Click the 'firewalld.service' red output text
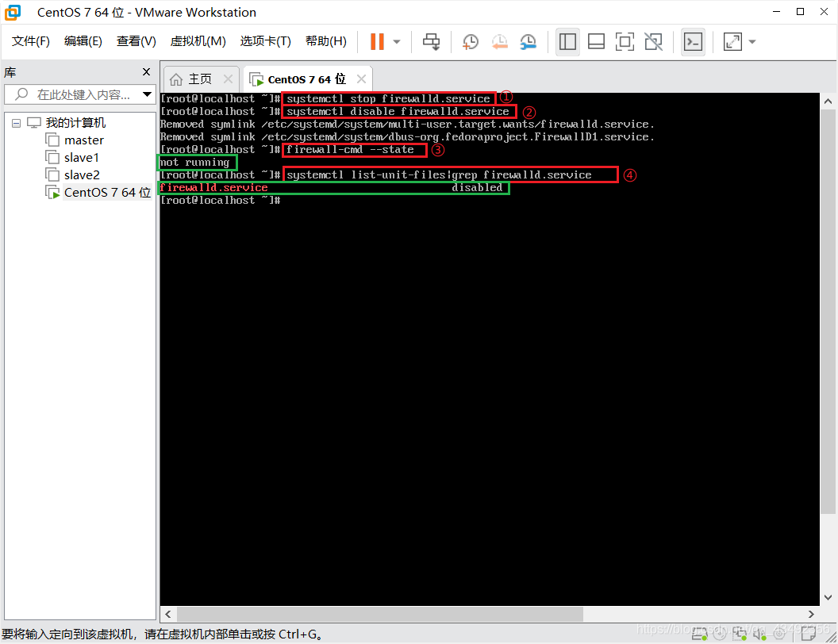 point(213,187)
